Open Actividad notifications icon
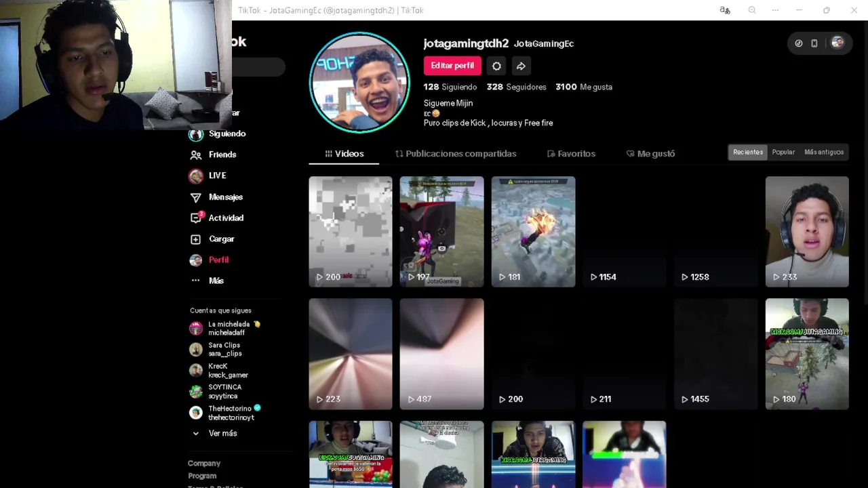The height and width of the screenshot is (488, 868). click(x=196, y=218)
